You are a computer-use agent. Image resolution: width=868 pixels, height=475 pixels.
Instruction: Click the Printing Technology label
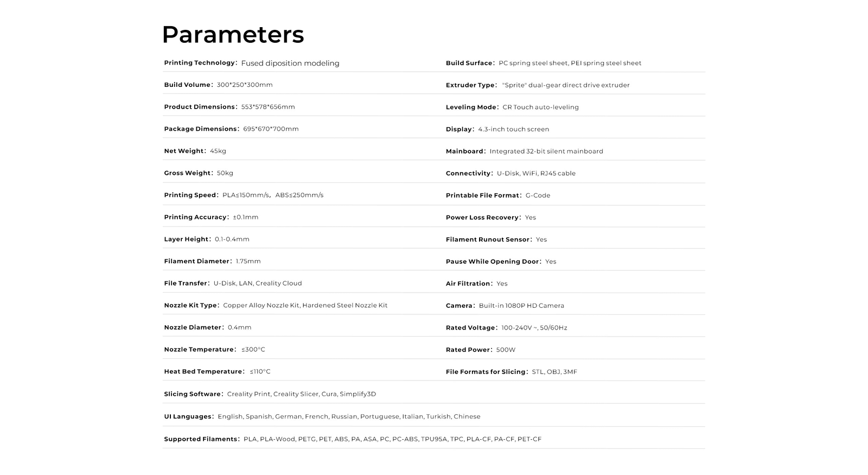point(199,63)
